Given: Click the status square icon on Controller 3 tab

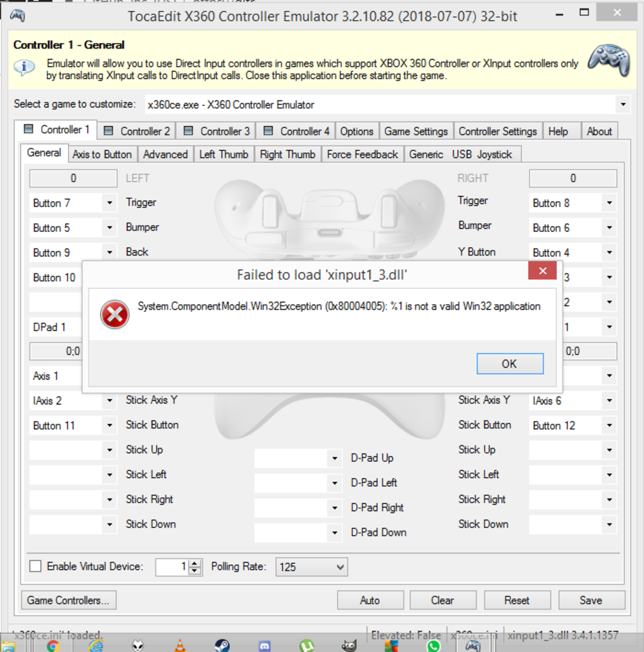Looking at the screenshot, I should tap(188, 131).
